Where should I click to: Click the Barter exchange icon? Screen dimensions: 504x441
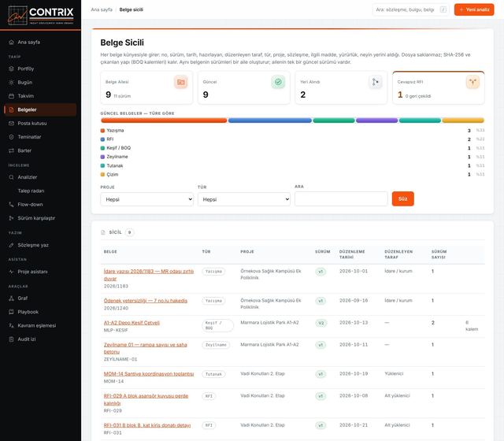pos(11,150)
